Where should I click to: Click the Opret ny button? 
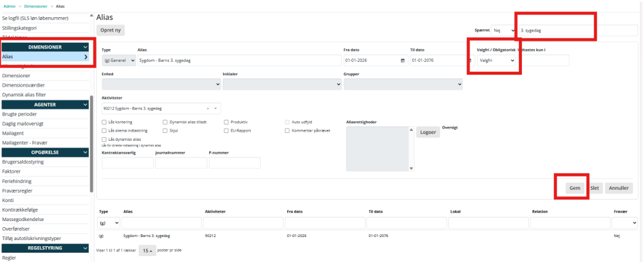pos(110,29)
